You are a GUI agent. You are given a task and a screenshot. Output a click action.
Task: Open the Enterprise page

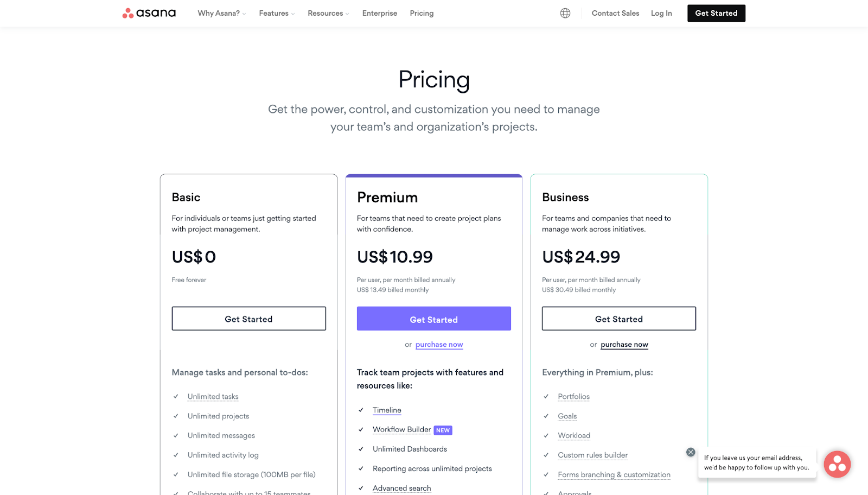pyautogui.click(x=380, y=13)
